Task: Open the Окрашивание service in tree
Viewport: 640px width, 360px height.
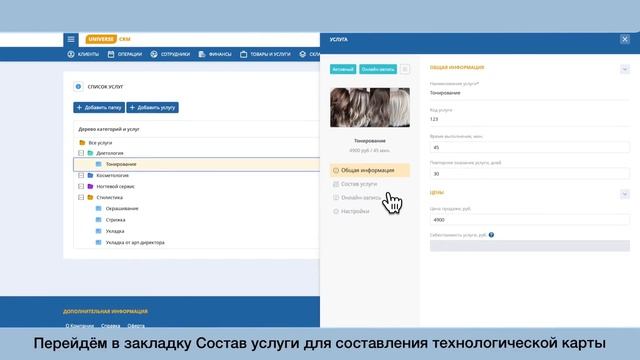Action: click(x=122, y=209)
